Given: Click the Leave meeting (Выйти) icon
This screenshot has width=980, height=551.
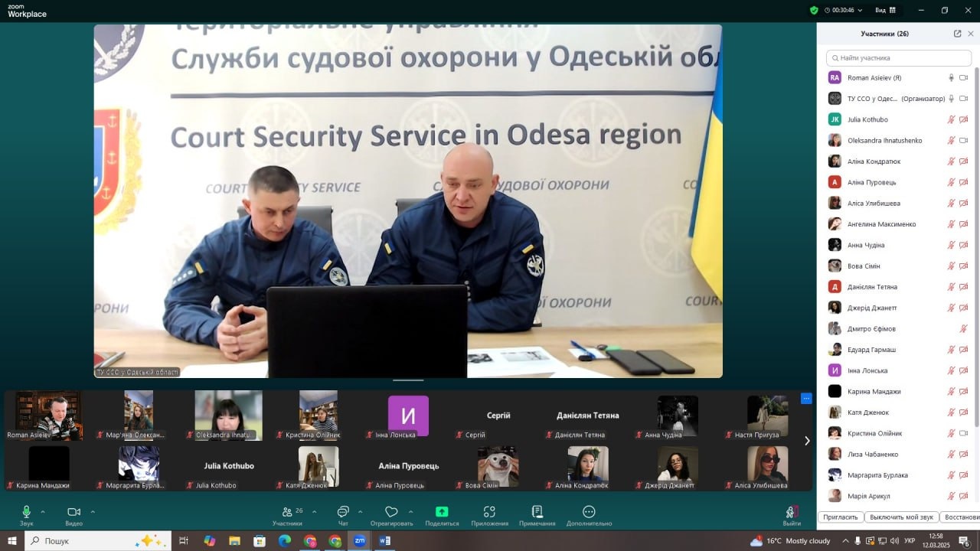Looking at the screenshot, I should pos(792,512).
